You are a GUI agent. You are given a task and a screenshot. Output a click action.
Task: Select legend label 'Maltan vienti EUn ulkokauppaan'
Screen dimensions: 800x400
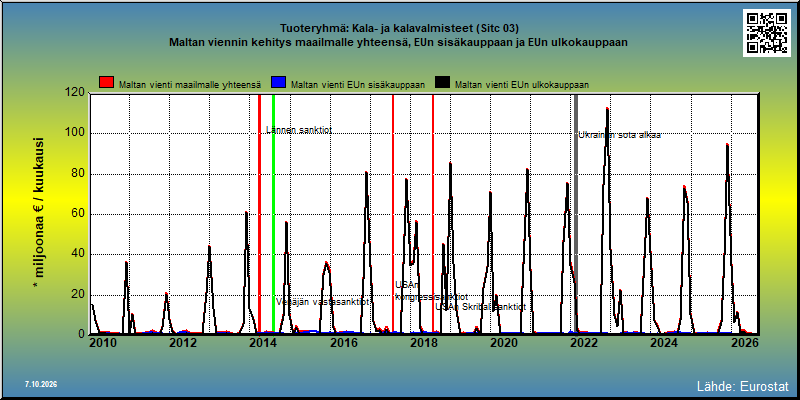pyautogui.click(x=522, y=85)
